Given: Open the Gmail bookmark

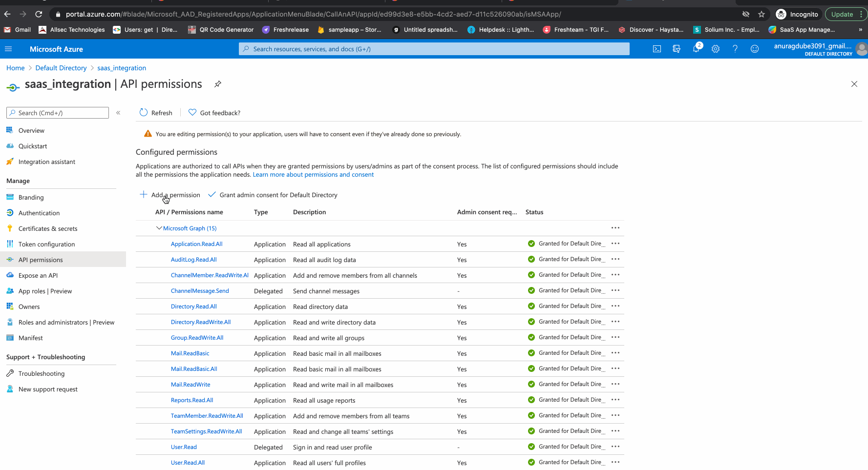Looking at the screenshot, I should (18, 30).
